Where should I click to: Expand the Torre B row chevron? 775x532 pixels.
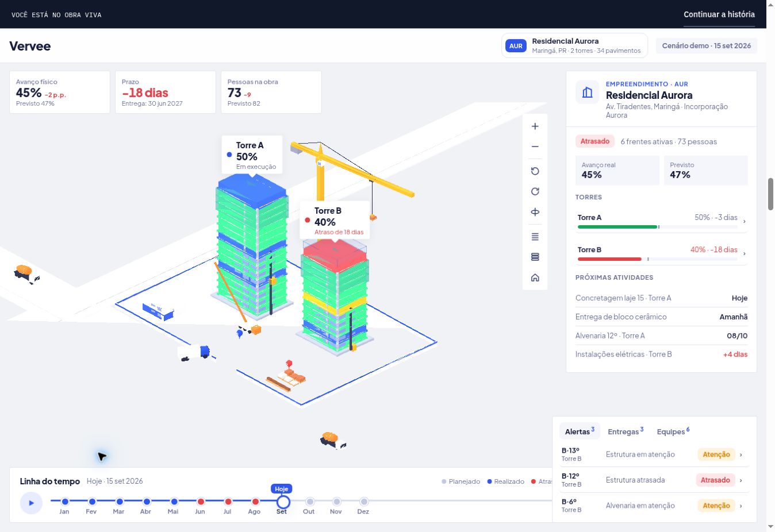[x=745, y=253]
